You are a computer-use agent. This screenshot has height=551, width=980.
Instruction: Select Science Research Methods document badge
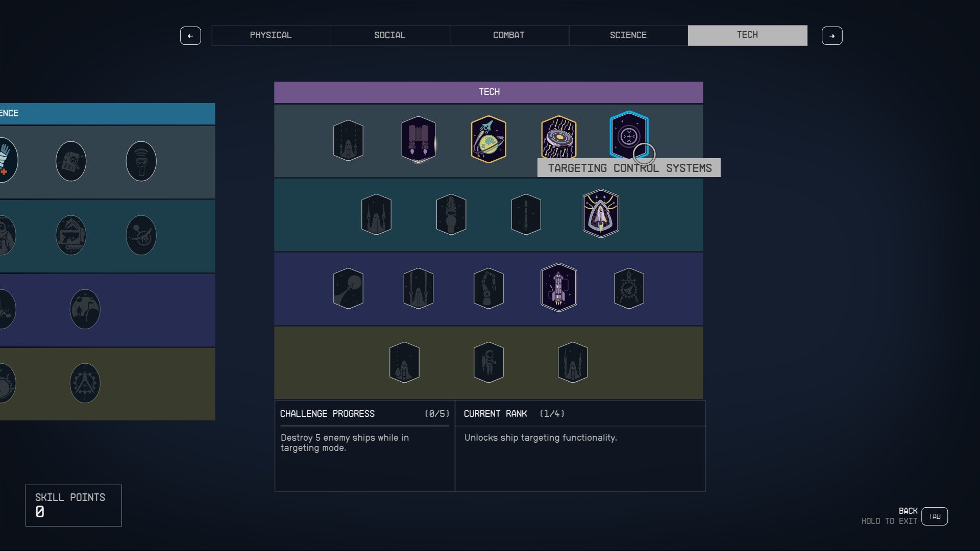pos(71,161)
